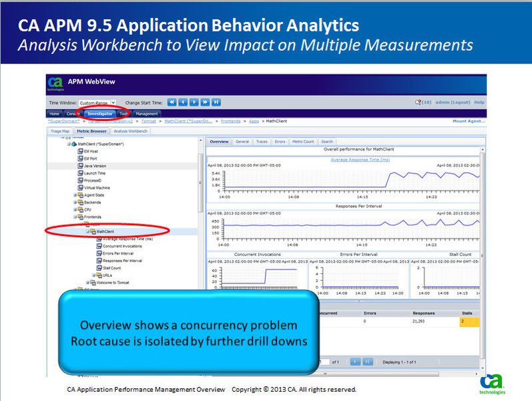Expand the Agent Stats folder
Screen dimensions: 532x401
[x=75, y=195]
